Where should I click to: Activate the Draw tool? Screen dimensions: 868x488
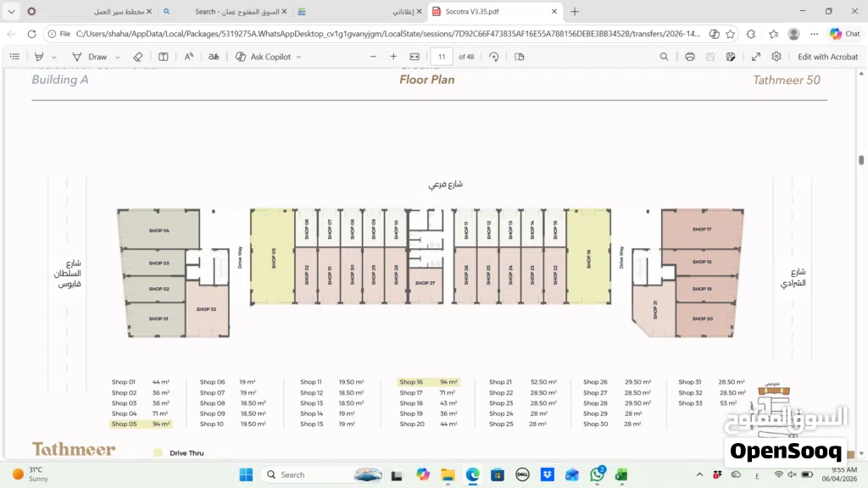(90, 57)
